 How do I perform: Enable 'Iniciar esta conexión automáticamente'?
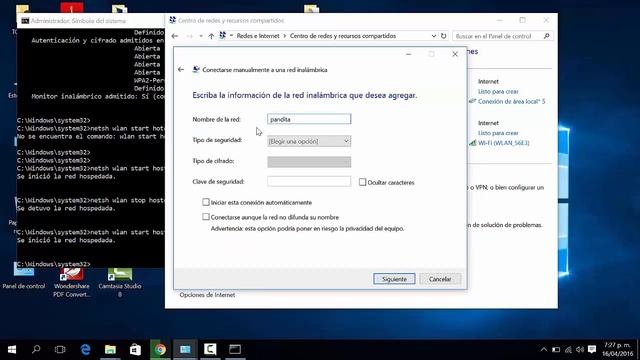point(206,202)
